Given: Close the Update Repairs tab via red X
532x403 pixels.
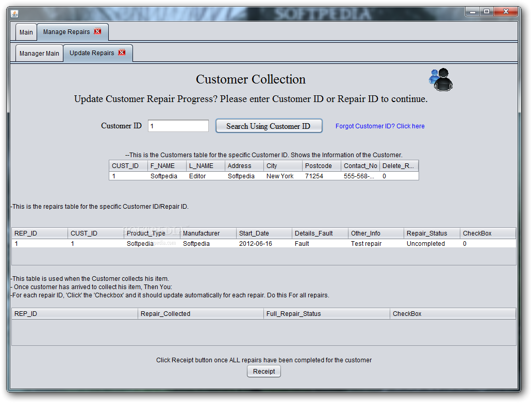Looking at the screenshot, I should pyautogui.click(x=122, y=52).
